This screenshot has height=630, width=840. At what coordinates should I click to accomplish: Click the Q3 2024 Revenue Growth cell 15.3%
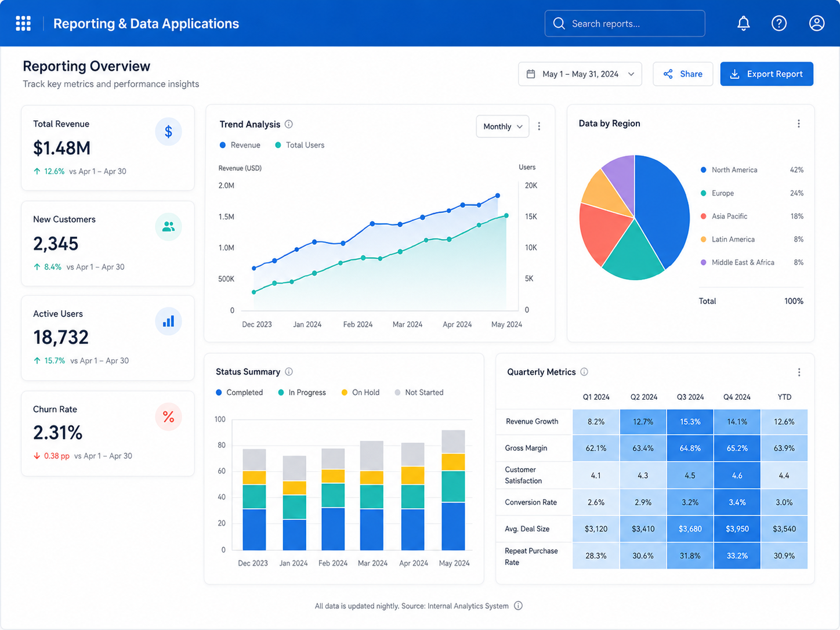click(690, 422)
